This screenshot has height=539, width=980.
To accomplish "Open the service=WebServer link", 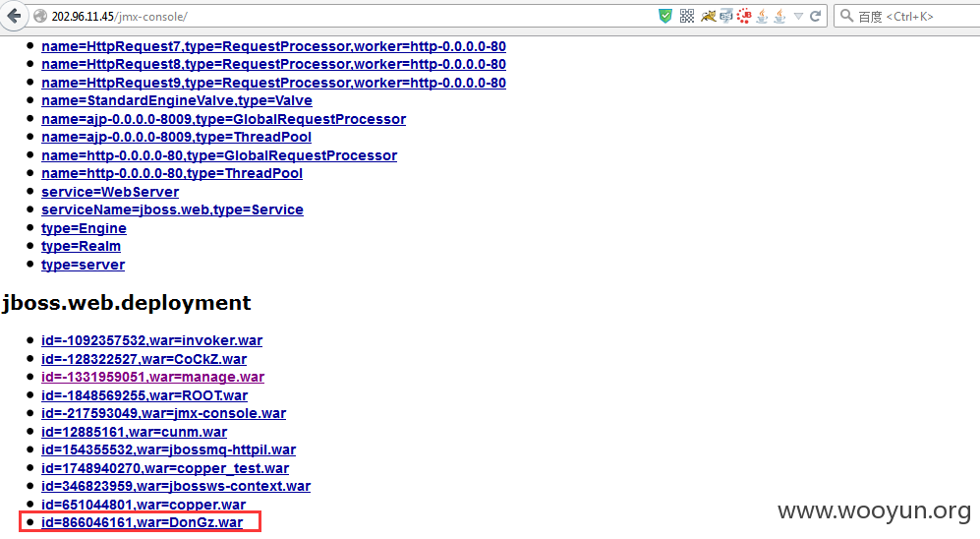I will (x=110, y=192).
